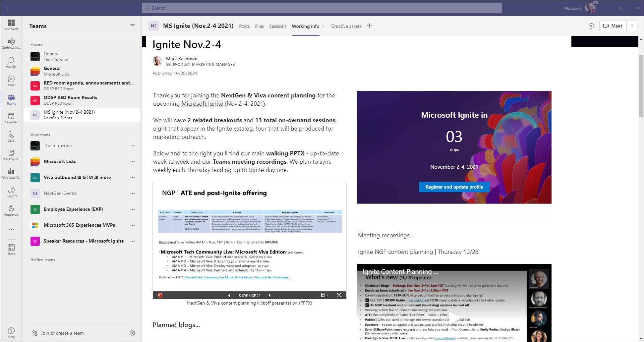The image size is (644, 342).
Task: Switch to the Creative assets tab
Action: click(x=346, y=26)
